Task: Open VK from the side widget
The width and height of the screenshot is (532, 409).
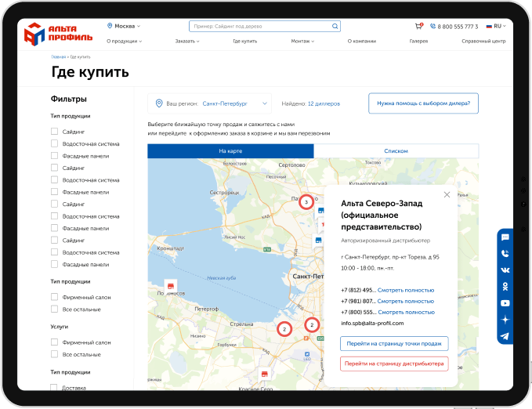Action: pyautogui.click(x=505, y=270)
